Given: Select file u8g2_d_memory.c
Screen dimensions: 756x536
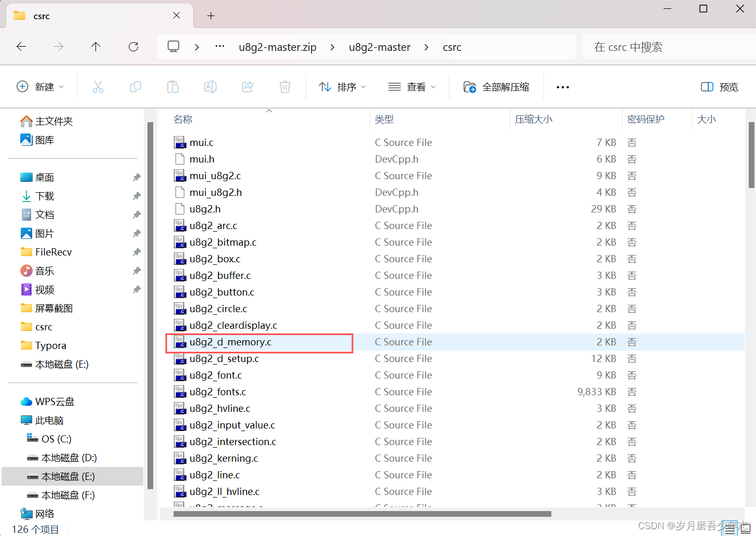Looking at the screenshot, I should coord(231,342).
